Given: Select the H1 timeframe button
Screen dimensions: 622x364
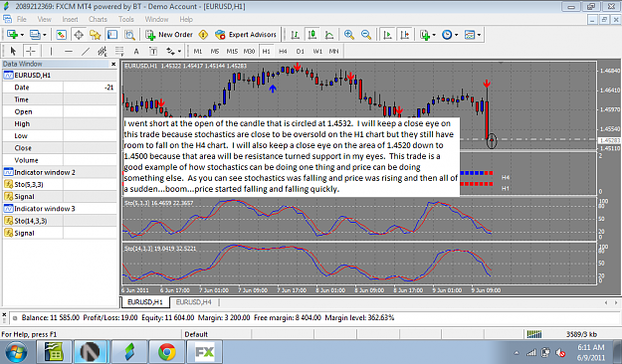Looking at the screenshot, I should [266, 51].
